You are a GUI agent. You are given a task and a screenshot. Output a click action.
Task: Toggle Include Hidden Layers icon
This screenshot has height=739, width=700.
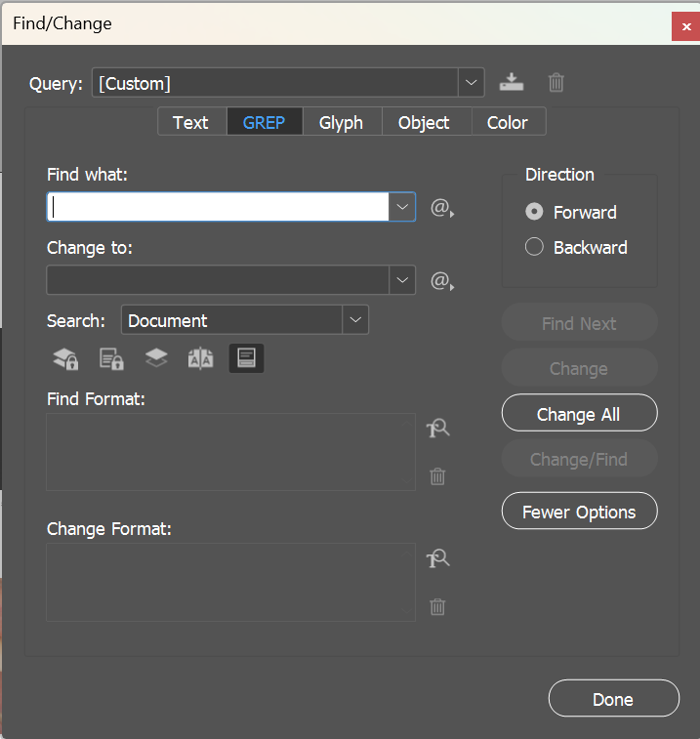pos(156,358)
